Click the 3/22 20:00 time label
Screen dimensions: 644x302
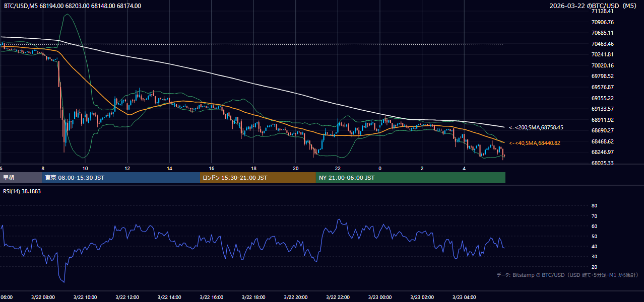click(x=295, y=297)
